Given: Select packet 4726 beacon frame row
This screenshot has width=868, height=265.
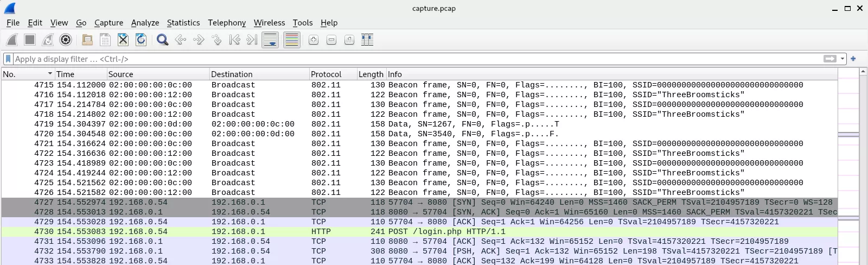Looking at the screenshot, I should tap(419, 192).
